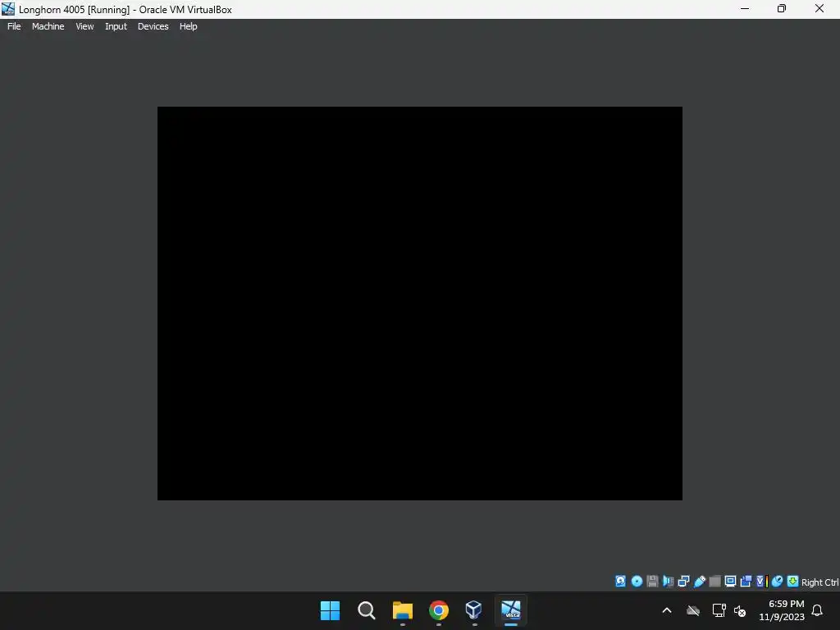The image size is (840, 630).
Task: Click inside the black VM display
Action: (419, 304)
